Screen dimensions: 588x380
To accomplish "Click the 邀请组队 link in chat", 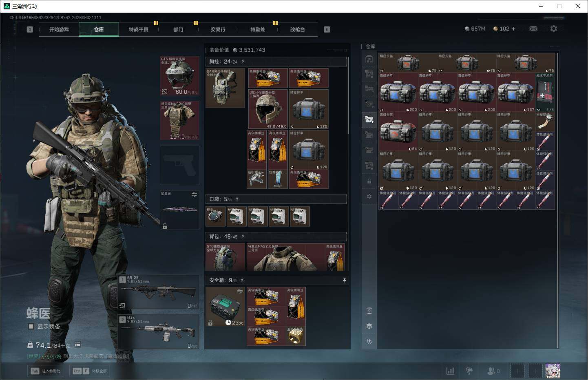I will tap(118, 356).
